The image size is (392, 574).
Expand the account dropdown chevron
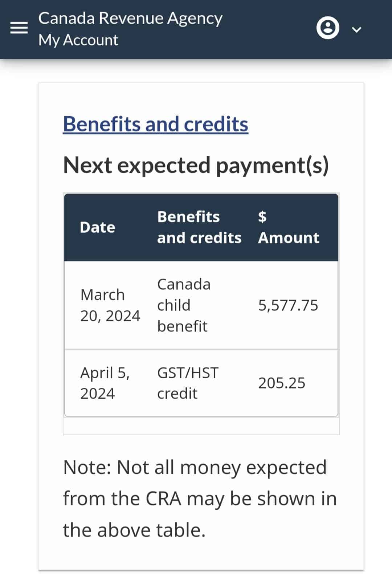[x=357, y=29]
